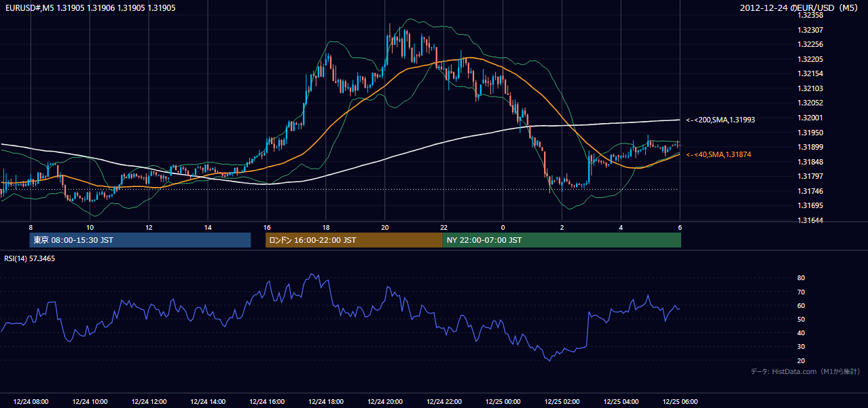Click price axis value 1.31950

[810, 133]
